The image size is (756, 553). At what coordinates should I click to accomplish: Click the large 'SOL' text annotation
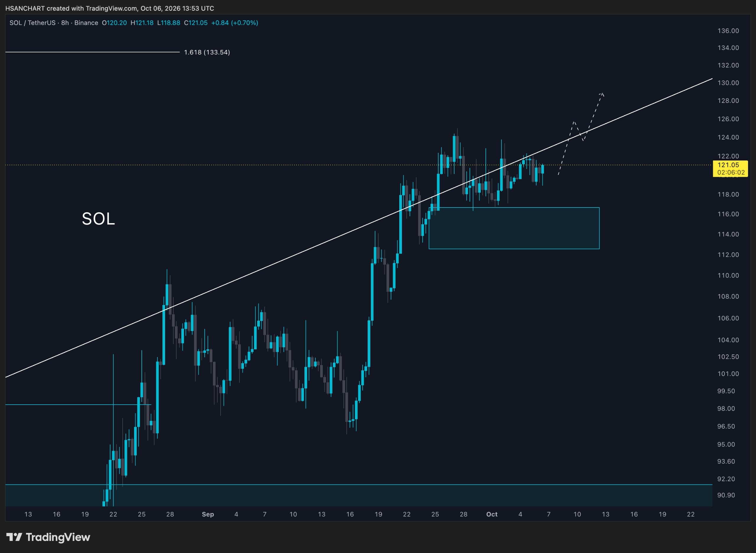98,219
